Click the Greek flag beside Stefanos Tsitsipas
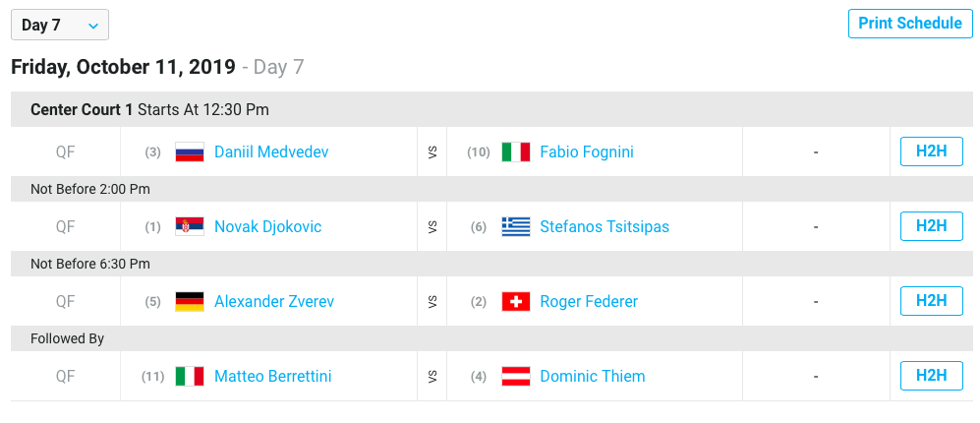Image resolution: width=980 pixels, height=423 pixels. (x=516, y=226)
